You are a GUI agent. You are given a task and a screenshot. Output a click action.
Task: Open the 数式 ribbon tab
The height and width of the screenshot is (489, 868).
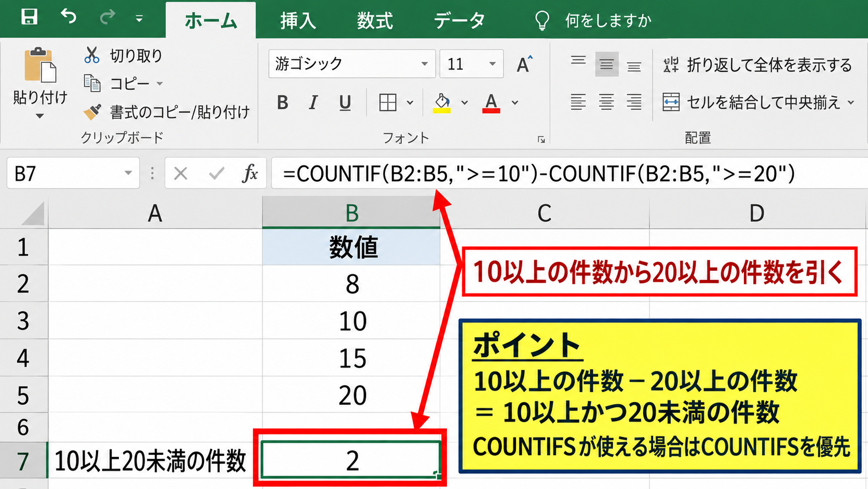375,21
